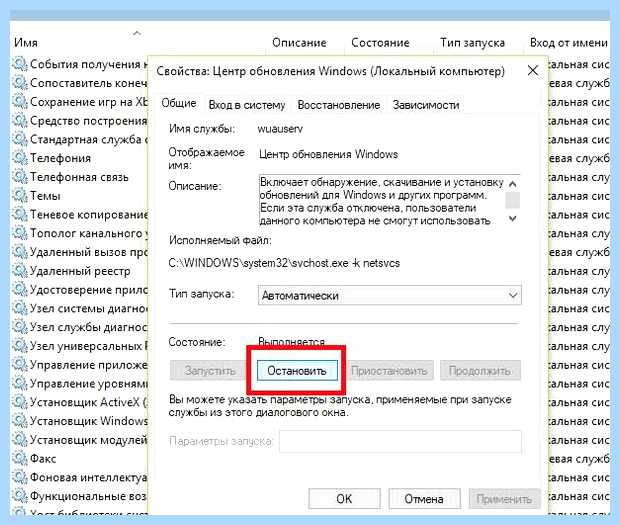Stop the service with Остановить button
620x525 pixels.
coord(297,370)
